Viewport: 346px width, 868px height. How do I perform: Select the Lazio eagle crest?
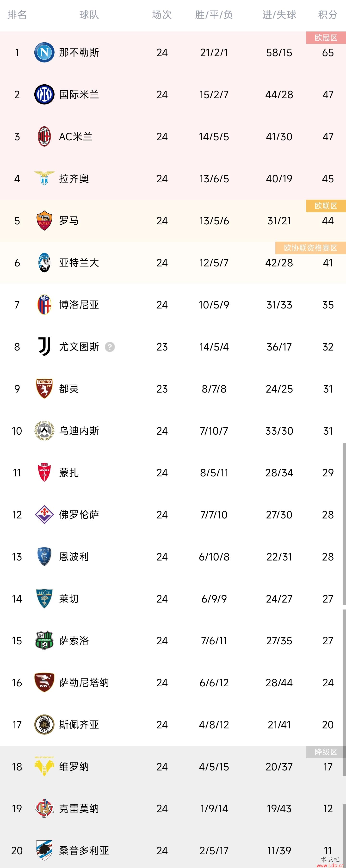tap(44, 178)
